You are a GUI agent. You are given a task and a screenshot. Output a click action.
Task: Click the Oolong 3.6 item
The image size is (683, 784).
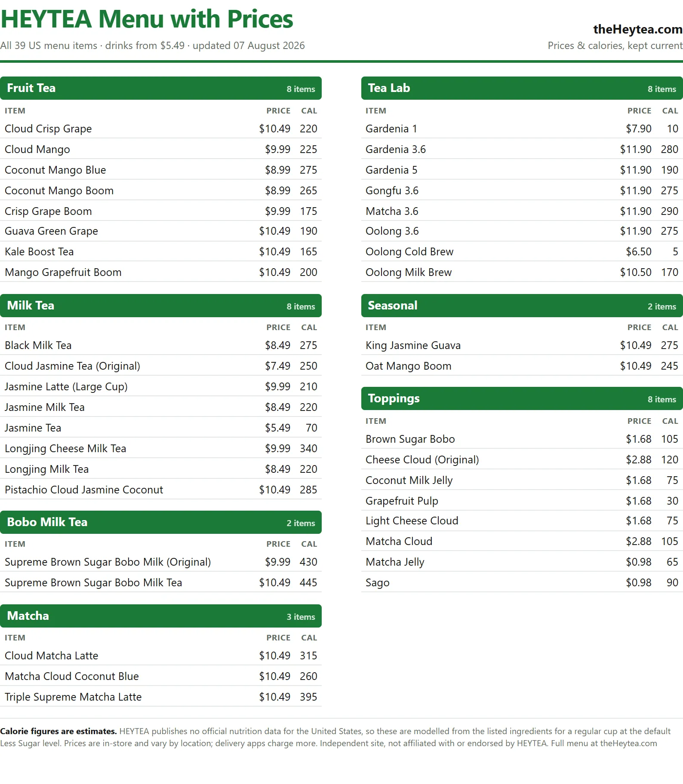pos(522,231)
